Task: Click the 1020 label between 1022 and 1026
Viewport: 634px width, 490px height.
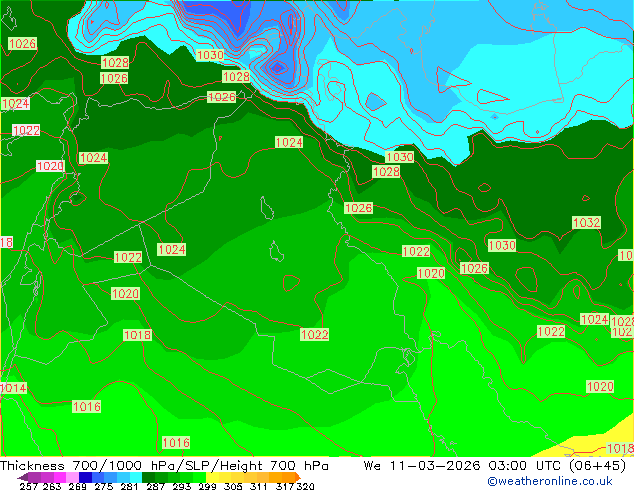Action: pos(431,273)
